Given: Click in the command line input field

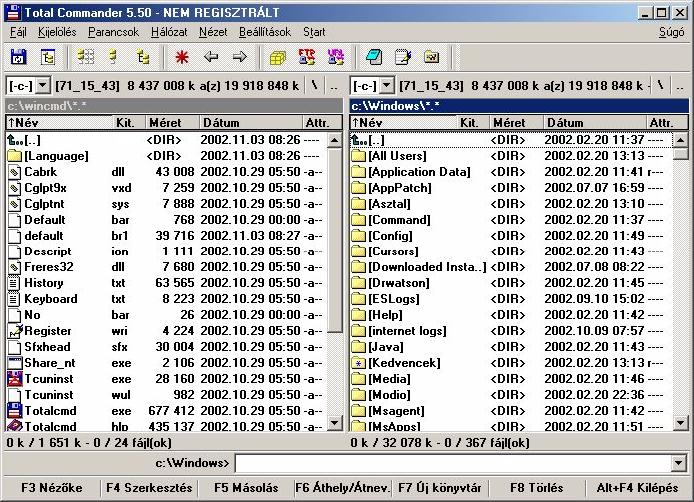Looking at the screenshot, I should [453, 463].
